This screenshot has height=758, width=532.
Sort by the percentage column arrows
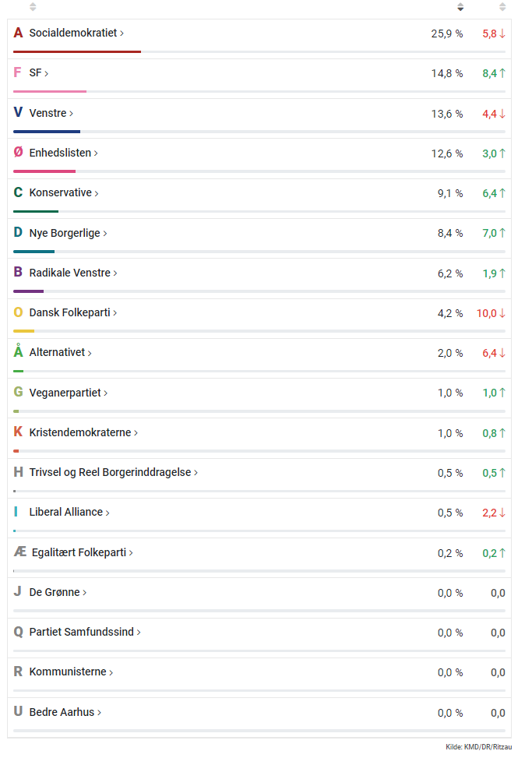(x=460, y=7)
